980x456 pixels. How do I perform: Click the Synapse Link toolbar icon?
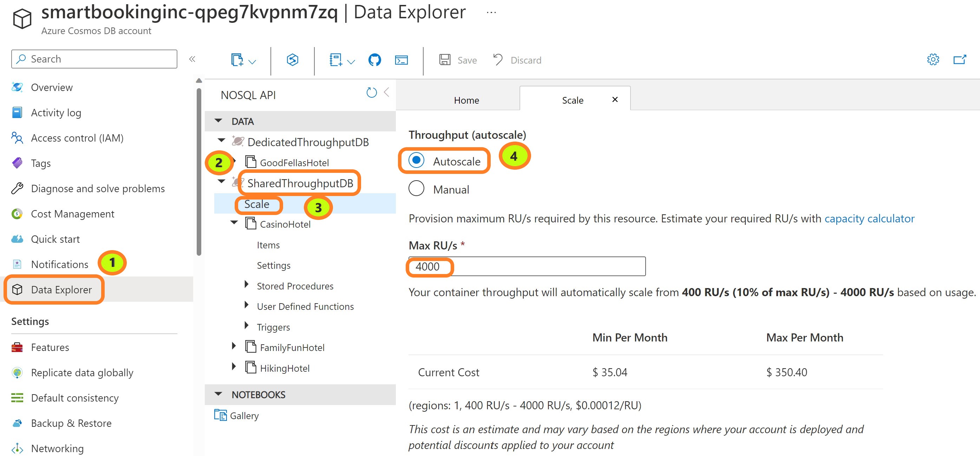click(292, 60)
